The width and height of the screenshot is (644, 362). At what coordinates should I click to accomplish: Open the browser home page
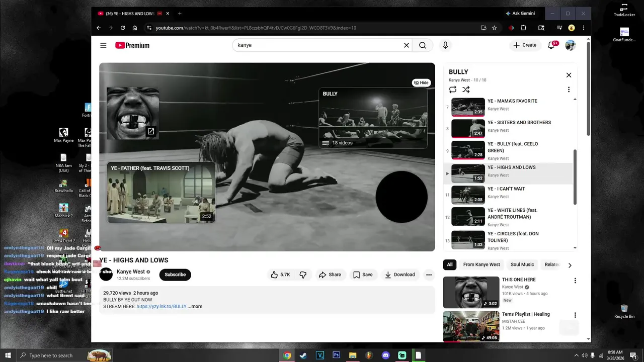pyautogui.click(x=135, y=28)
